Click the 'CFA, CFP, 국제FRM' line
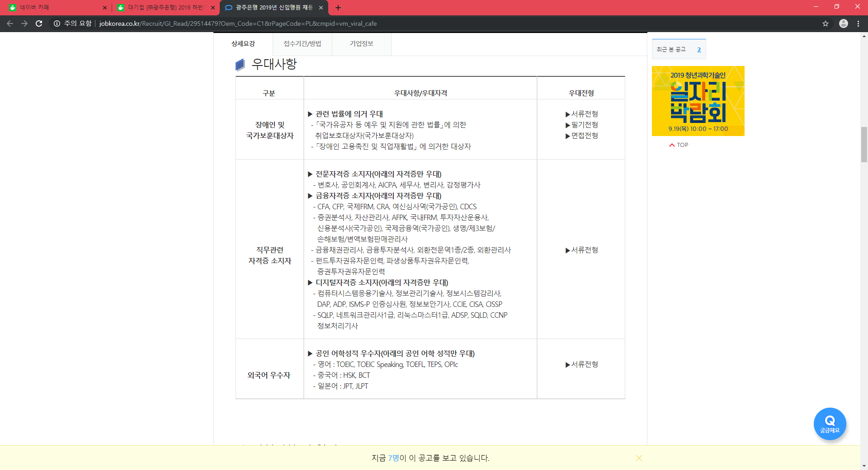Image resolution: width=868 pixels, height=470 pixels. tap(395, 207)
